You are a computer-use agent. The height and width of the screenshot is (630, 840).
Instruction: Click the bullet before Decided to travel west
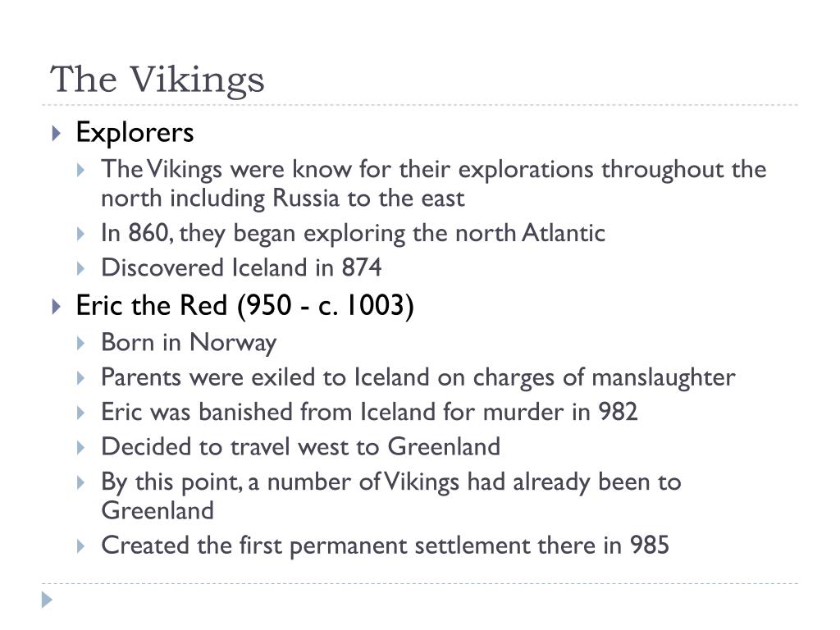tap(80, 447)
